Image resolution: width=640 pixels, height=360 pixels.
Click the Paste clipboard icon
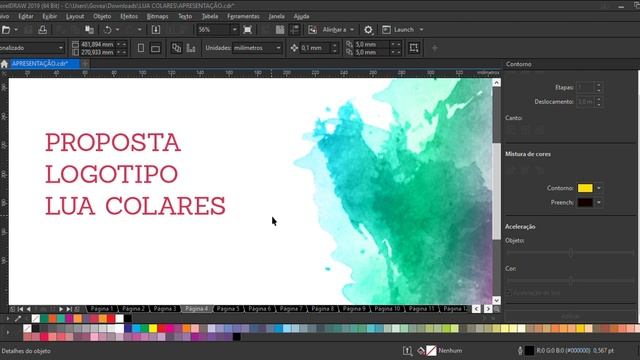coord(89,30)
